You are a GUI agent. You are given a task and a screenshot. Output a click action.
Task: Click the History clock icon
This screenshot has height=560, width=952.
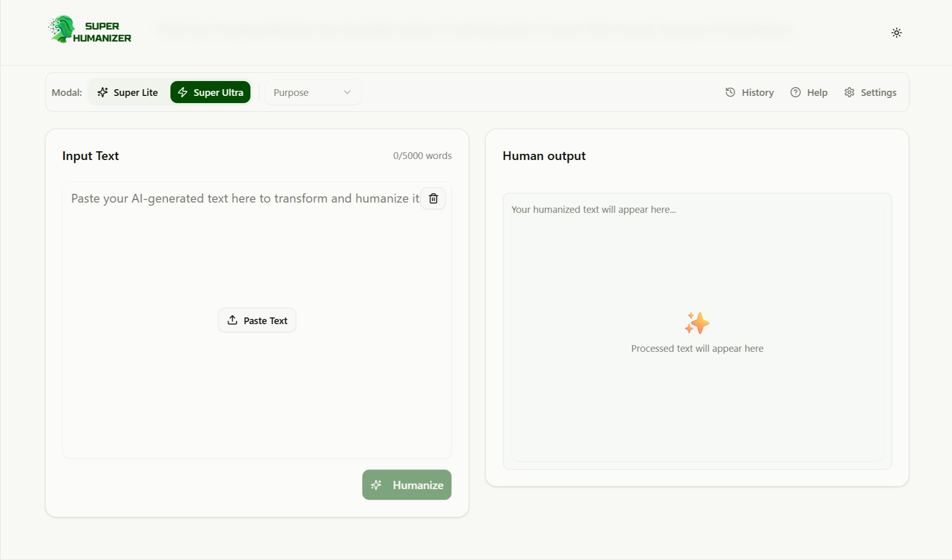[x=730, y=92]
